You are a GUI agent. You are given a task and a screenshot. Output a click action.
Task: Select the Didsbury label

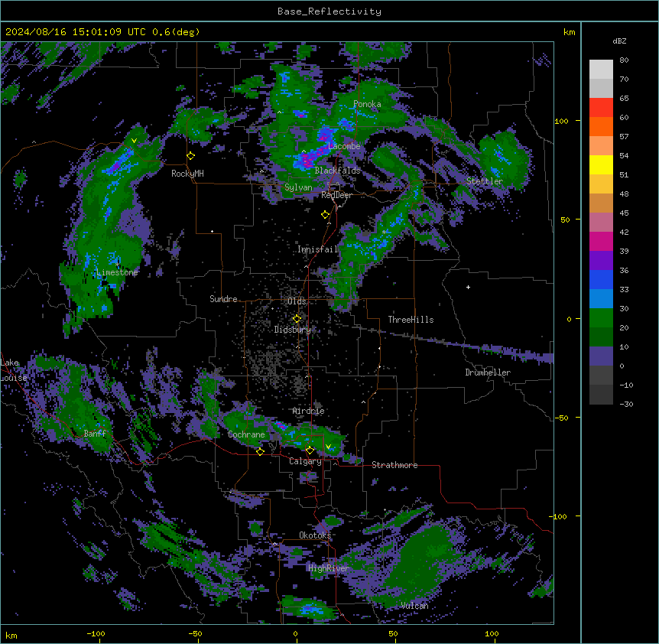pyautogui.click(x=293, y=330)
